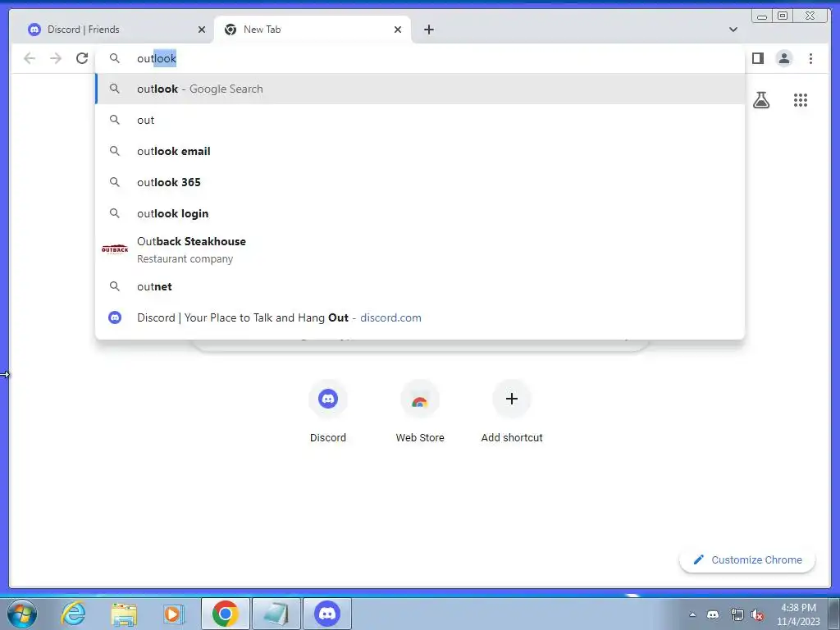Click the browser back arrow
Viewport: 840px width, 630px height.
tap(30, 58)
